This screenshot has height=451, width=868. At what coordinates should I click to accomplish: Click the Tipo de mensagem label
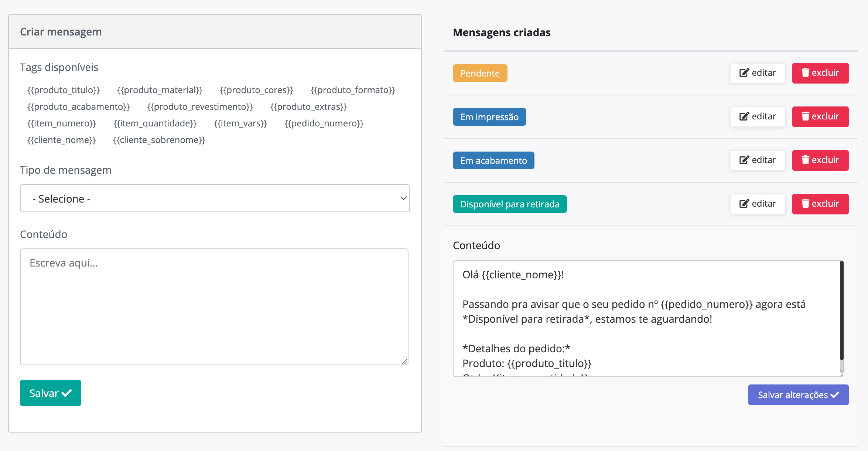tap(66, 170)
